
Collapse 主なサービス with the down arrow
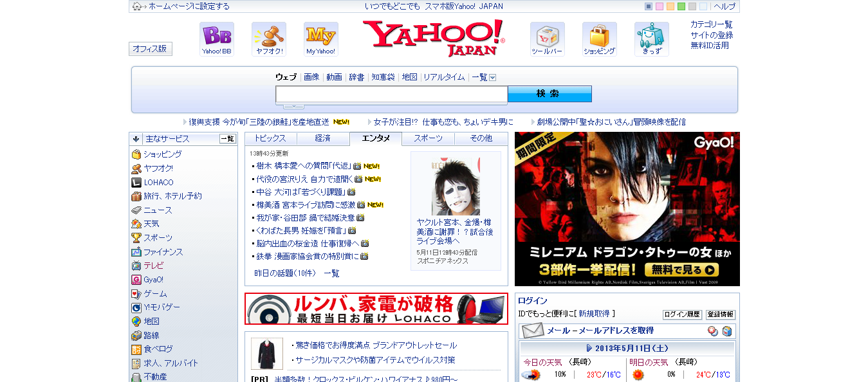coord(136,139)
